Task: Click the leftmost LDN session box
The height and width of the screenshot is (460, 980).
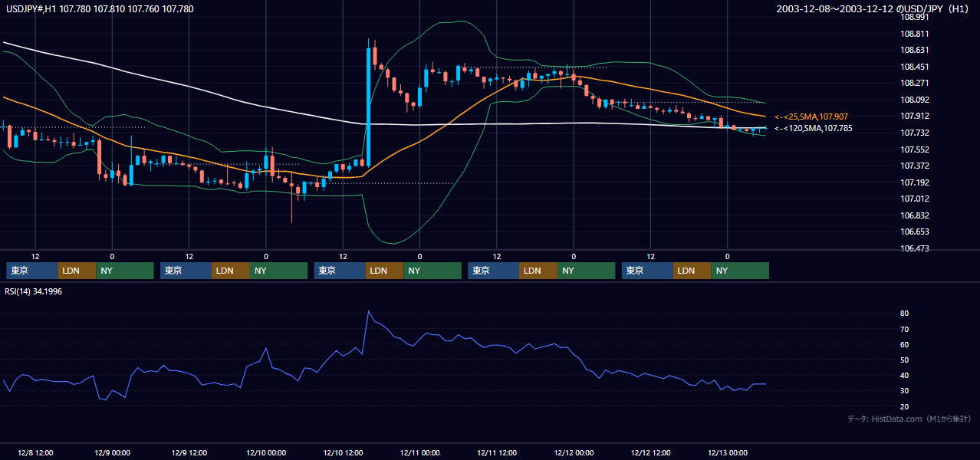Action: (x=77, y=271)
